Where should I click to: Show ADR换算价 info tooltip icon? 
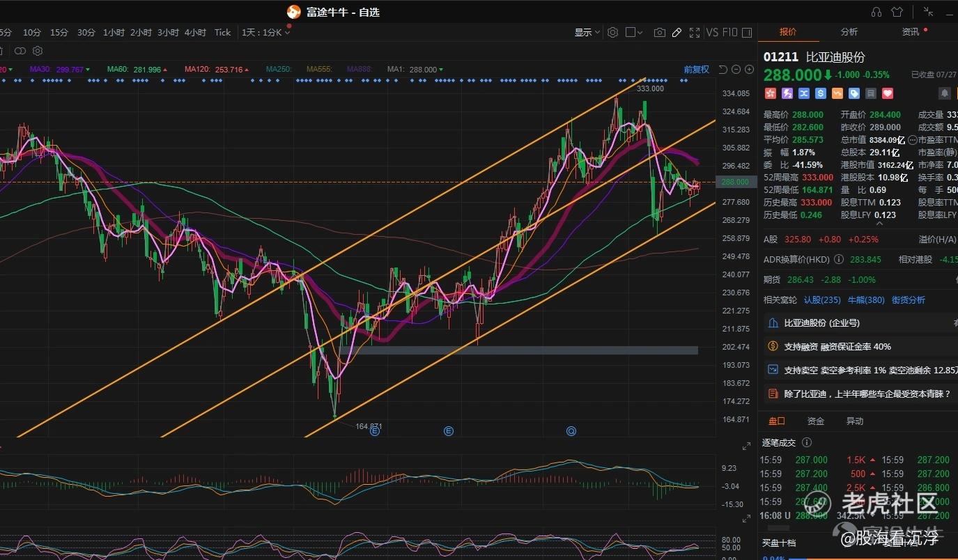tap(839, 259)
